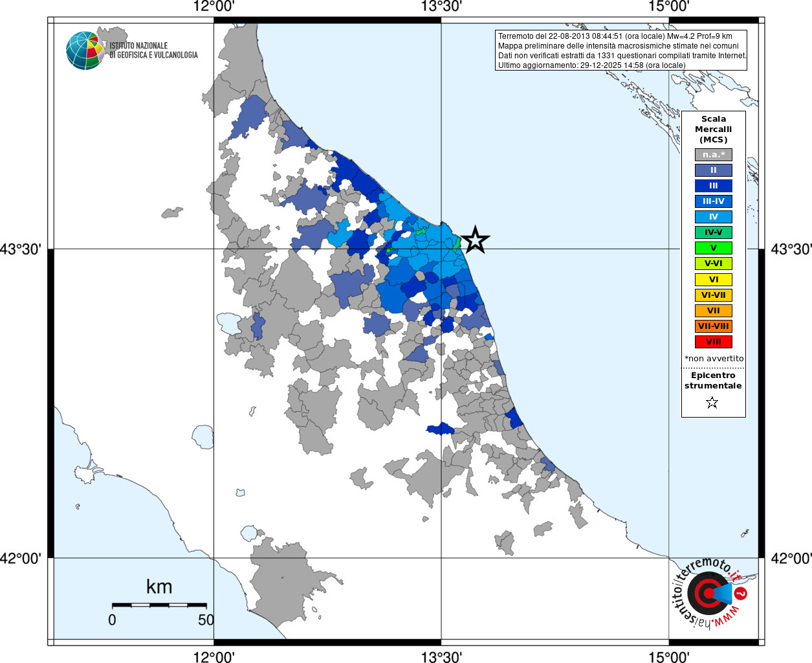Click the 42°00' latitude label on the right
The image size is (812, 663).
(x=791, y=558)
